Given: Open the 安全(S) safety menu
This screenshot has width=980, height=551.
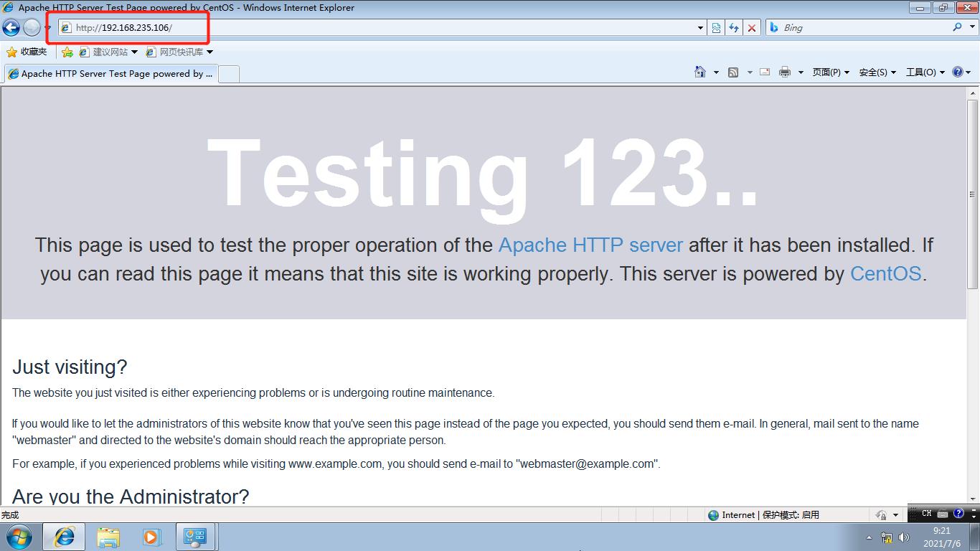Looking at the screenshot, I should [877, 72].
